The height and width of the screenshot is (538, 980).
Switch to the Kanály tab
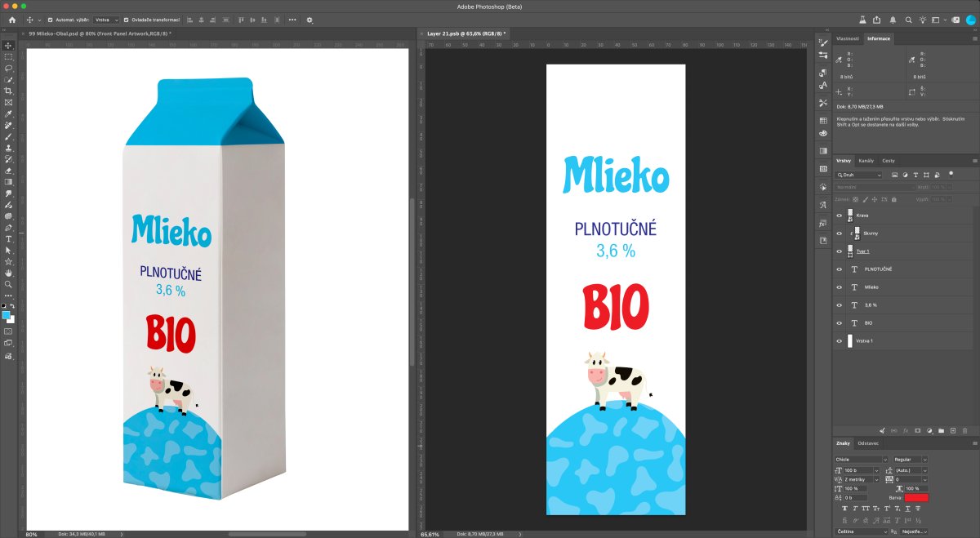click(866, 161)
